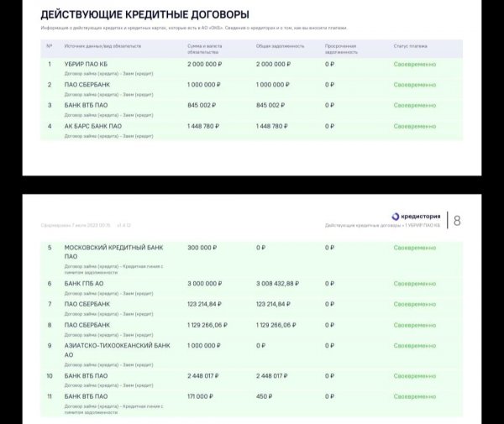
Task: Click УБРИР total debt 2 000 000 ₽
Action: (x=273, y=65)
